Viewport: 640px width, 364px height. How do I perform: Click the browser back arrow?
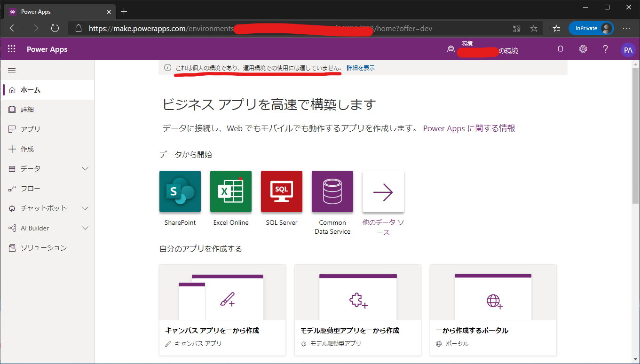14,28
